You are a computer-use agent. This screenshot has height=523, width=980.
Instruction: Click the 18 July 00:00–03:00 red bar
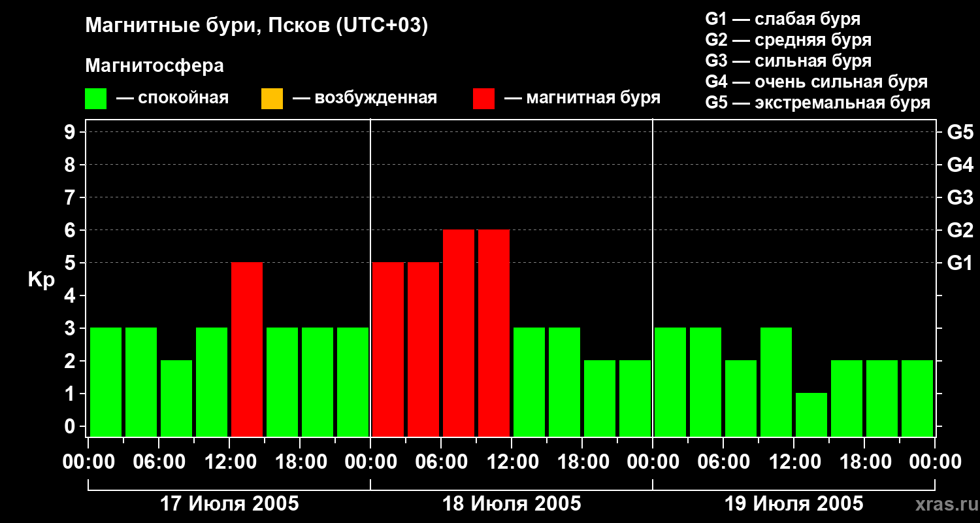388,350
